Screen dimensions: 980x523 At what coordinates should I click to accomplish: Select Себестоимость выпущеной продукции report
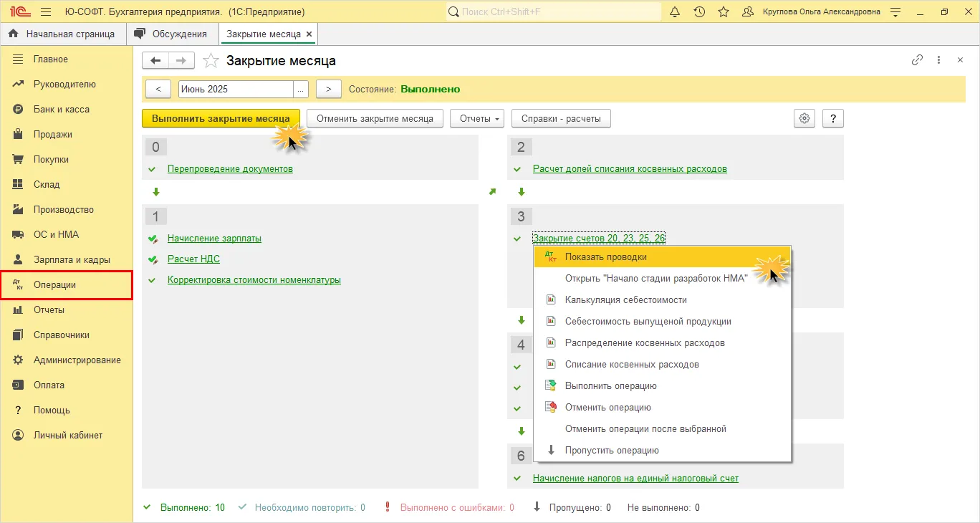click(663, 321)
